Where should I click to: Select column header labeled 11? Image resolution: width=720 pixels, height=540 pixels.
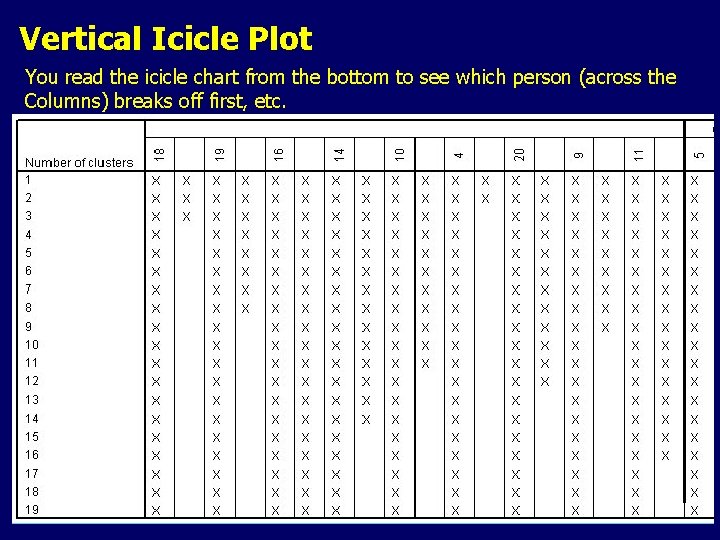coord(638,155)
